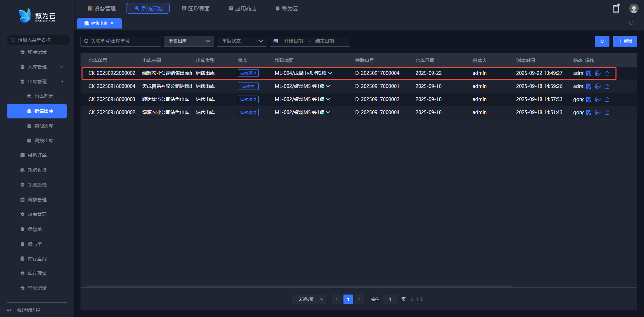Click print icon for CK_20250922000002 row

(597, 73)
